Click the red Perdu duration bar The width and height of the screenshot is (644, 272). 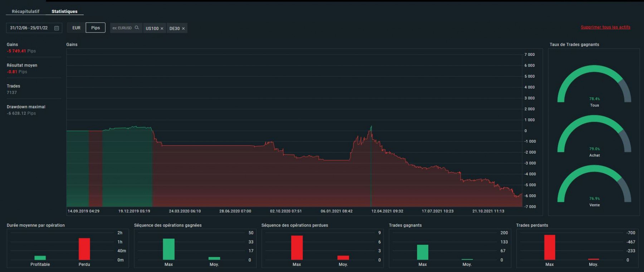point(84,249)
